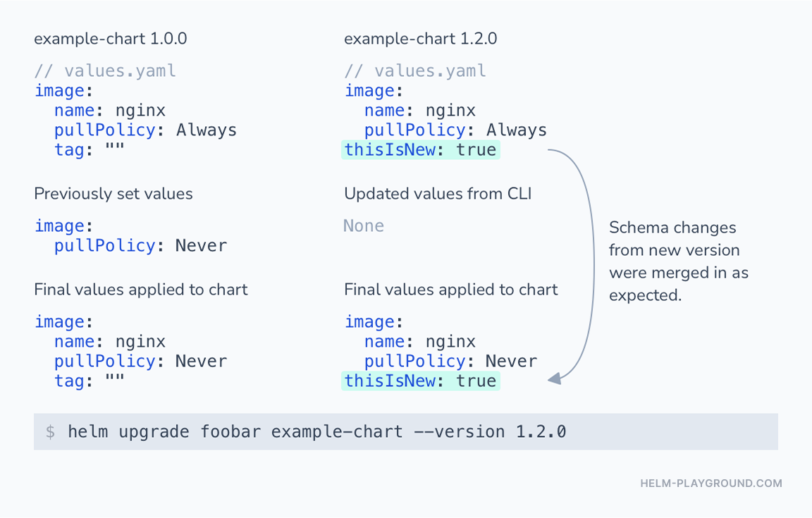Click the Schema changes annotation text
This screenshot has width=812, height=518.
678,261
